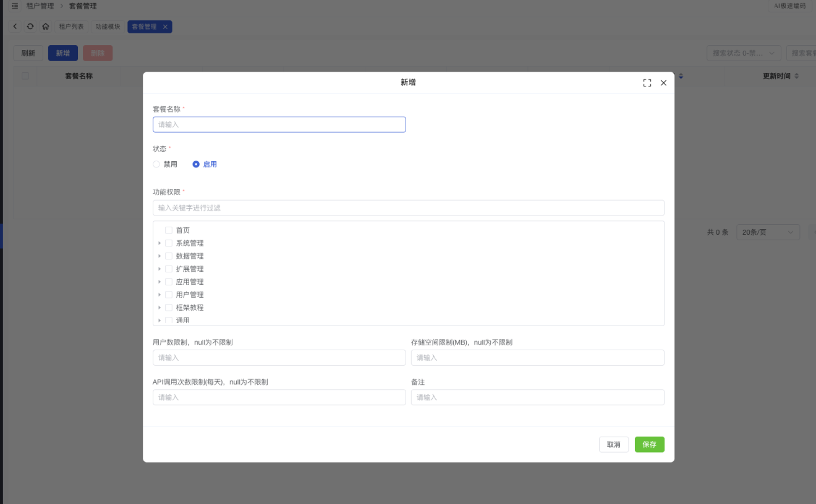This screenshot has height=504, width=816.
Task: Switch to the 功能模块 tab
Action: [108, 27]
